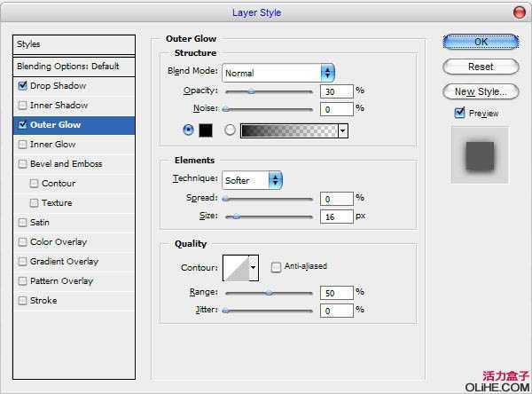532x394 pixels.
Task: Click the Contour curve thumbnail
Action: [x=235, y=266]
